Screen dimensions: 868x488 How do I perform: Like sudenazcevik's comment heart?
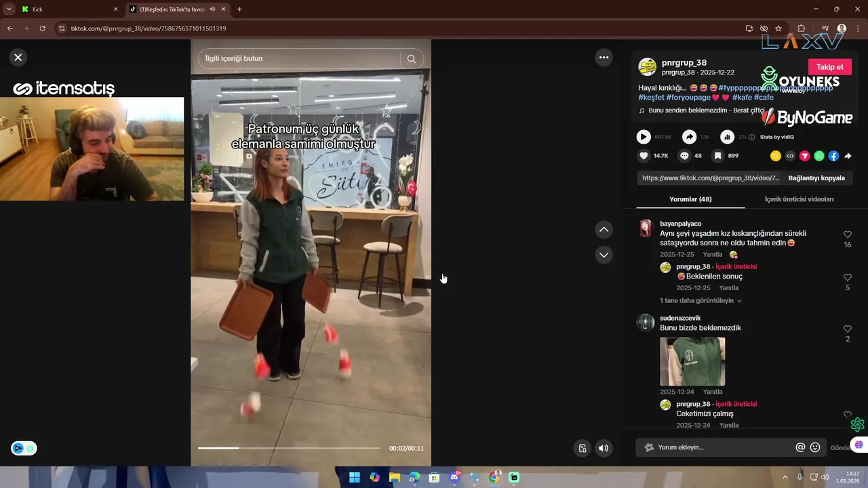[x=848, y=329]
